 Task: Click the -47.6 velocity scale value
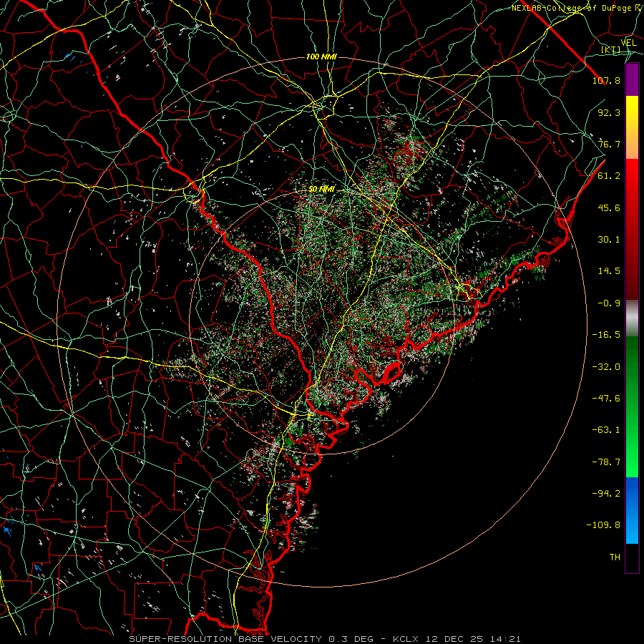click(x=606, y=399)
